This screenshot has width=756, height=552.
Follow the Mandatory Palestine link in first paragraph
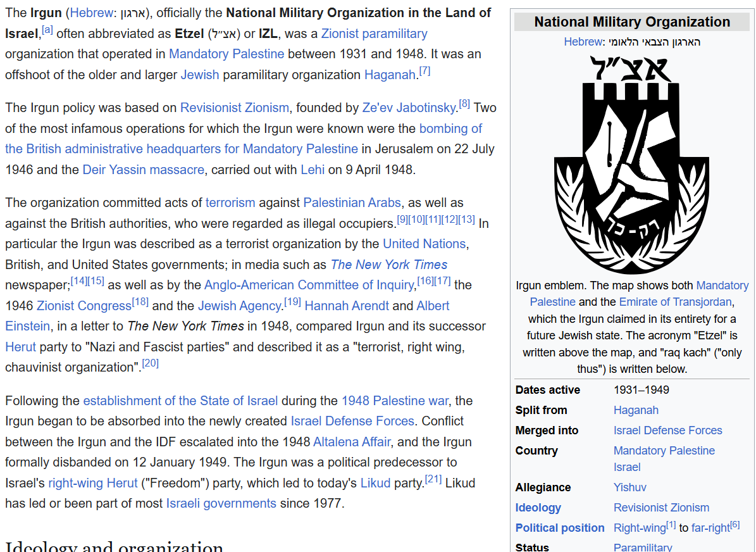(x=226, y=54)
